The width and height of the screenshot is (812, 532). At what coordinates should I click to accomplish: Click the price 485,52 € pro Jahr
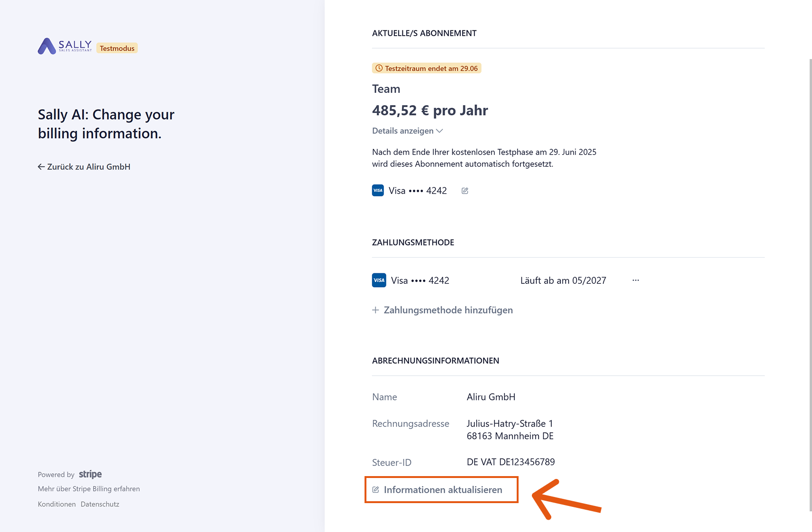point(430,110)
